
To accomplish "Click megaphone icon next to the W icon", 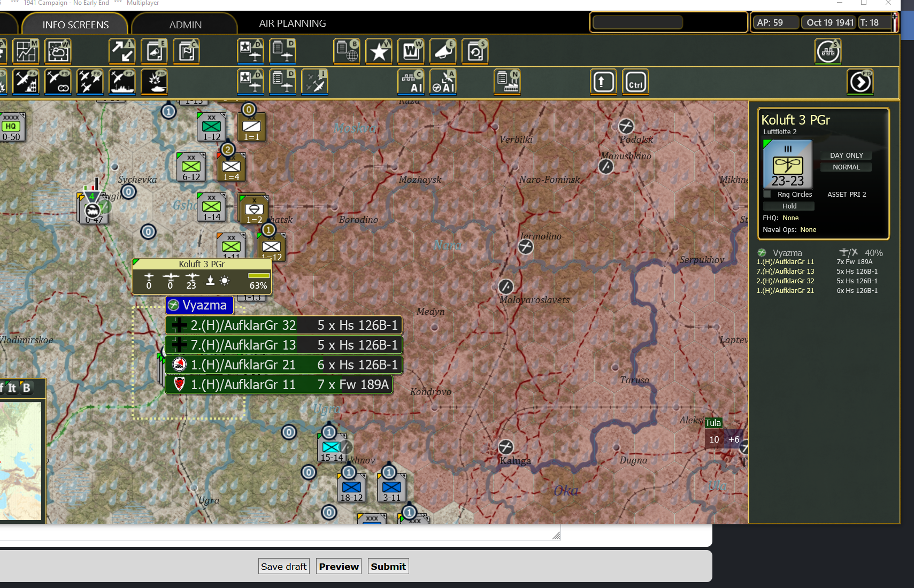I will tap(443, 51).
